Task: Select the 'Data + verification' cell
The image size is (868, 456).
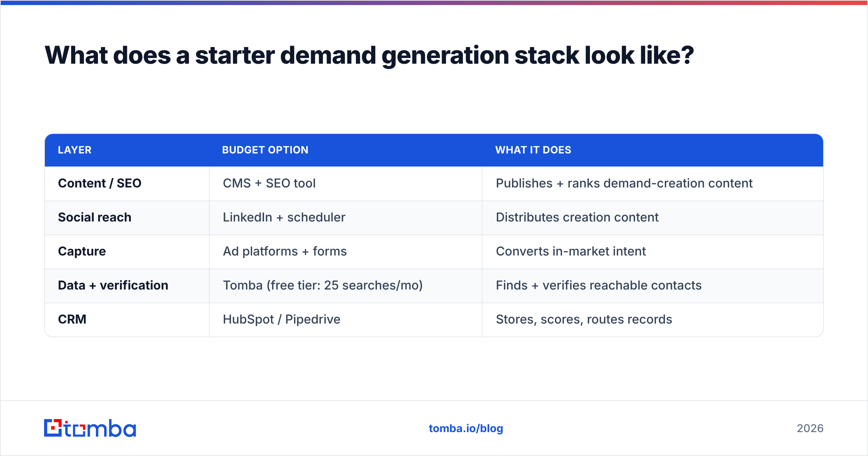Action: (x=127, y=286)
